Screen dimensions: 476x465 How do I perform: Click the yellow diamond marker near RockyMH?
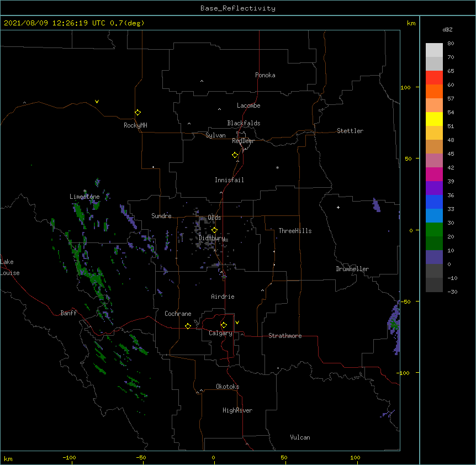[x=137, y=112]
